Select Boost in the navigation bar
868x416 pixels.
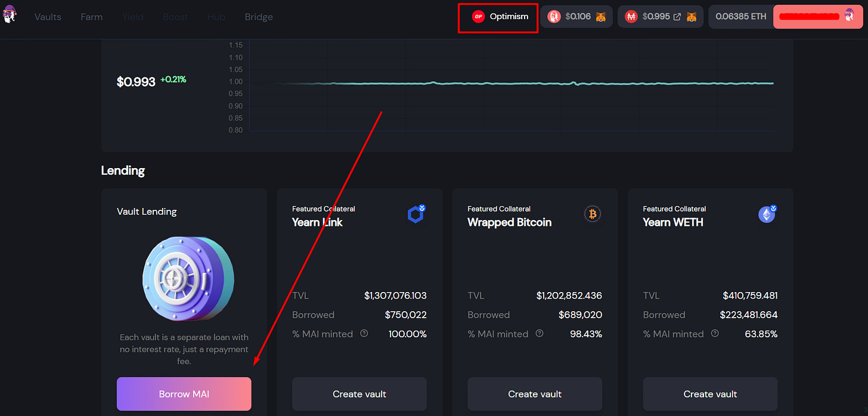click(x=175, y=17)
